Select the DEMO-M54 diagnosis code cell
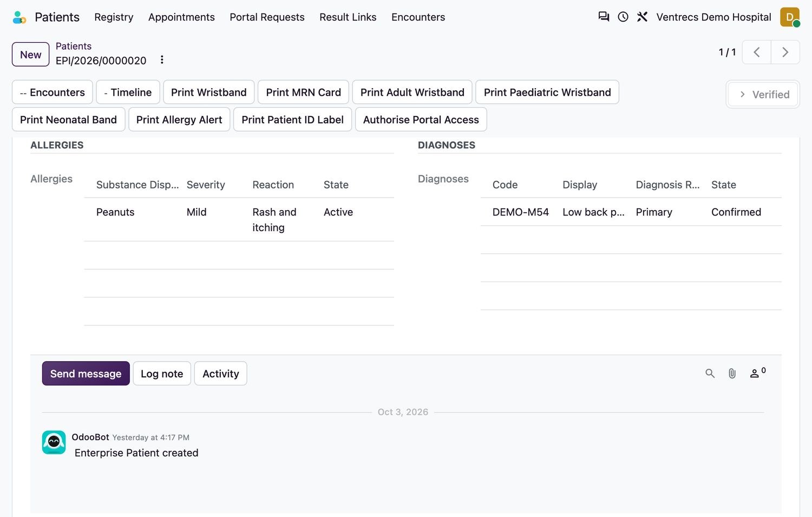 (521, 212)
